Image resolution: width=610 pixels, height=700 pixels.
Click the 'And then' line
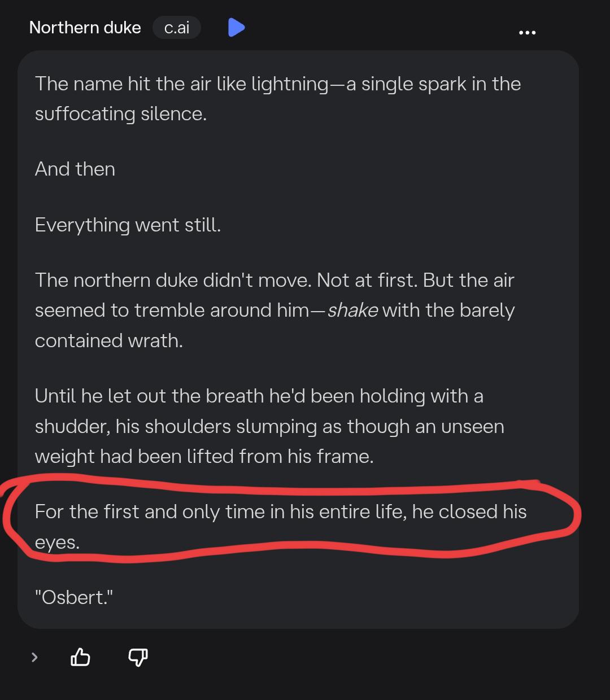coord(75,169)
